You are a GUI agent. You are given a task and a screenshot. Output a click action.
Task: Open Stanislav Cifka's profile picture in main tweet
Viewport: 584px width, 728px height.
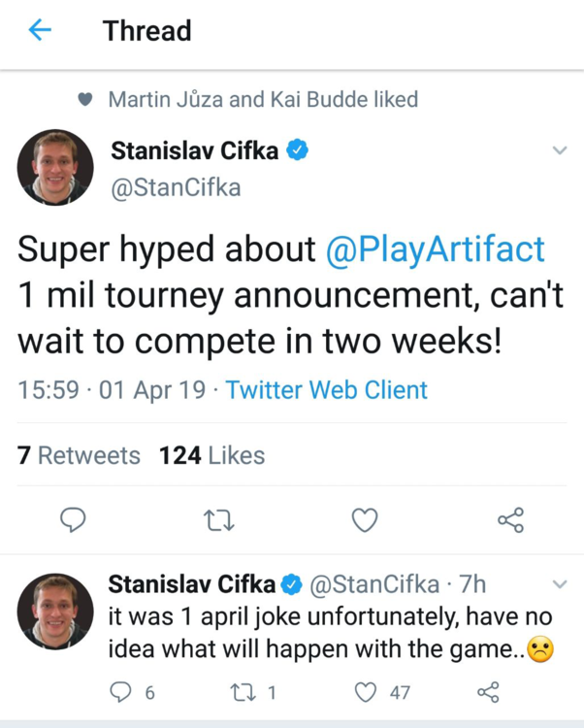tap(55, 167)
